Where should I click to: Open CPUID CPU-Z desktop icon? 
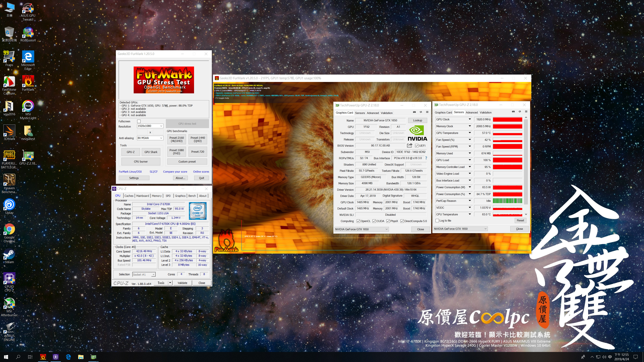click(9, 282)
